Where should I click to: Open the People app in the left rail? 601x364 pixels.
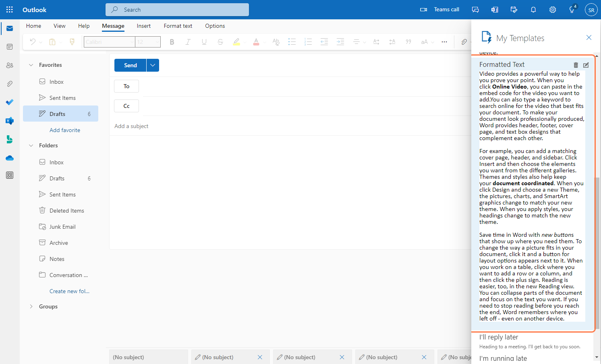pos(10,65)
